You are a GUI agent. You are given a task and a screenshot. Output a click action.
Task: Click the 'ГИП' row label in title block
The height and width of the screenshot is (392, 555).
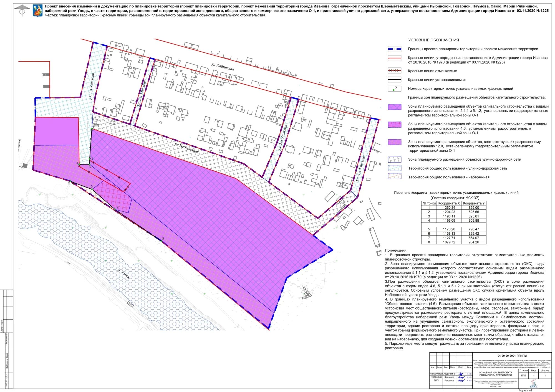[436, 380]
